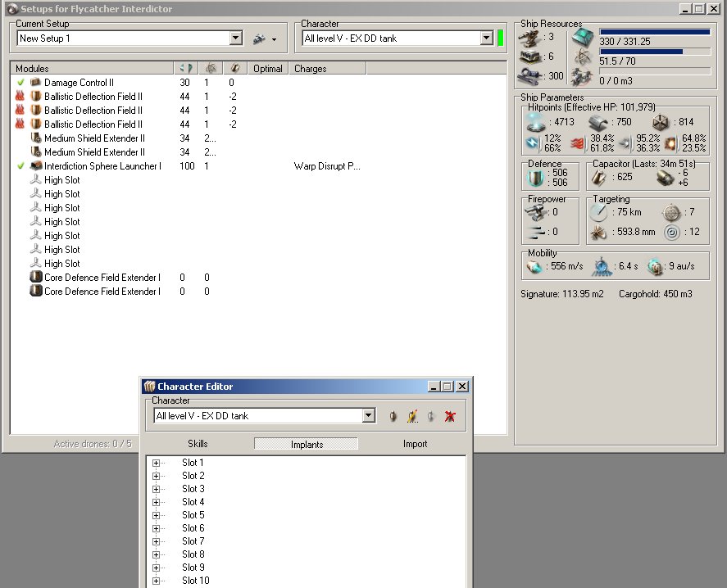Click the capacitor recharge icon showing -6 +6
This screenshot has width=727, height=588.
coord(666,178)
